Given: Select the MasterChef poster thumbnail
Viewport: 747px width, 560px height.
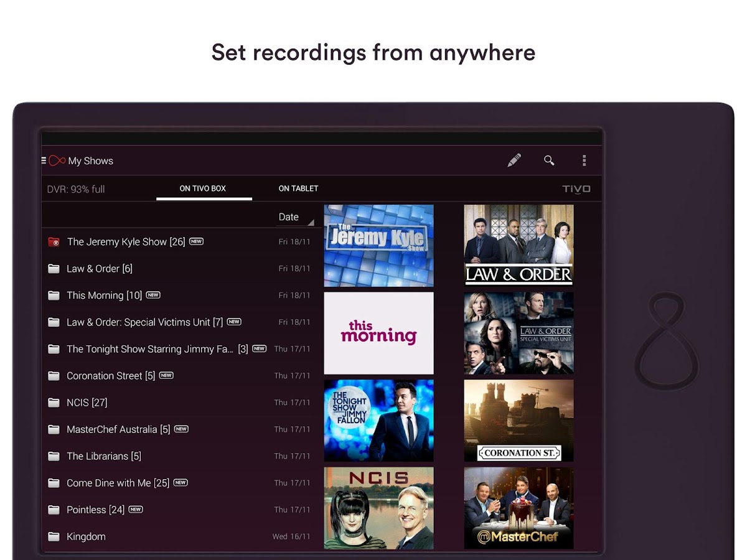Looking at the screenshot, I should (519, 508).
